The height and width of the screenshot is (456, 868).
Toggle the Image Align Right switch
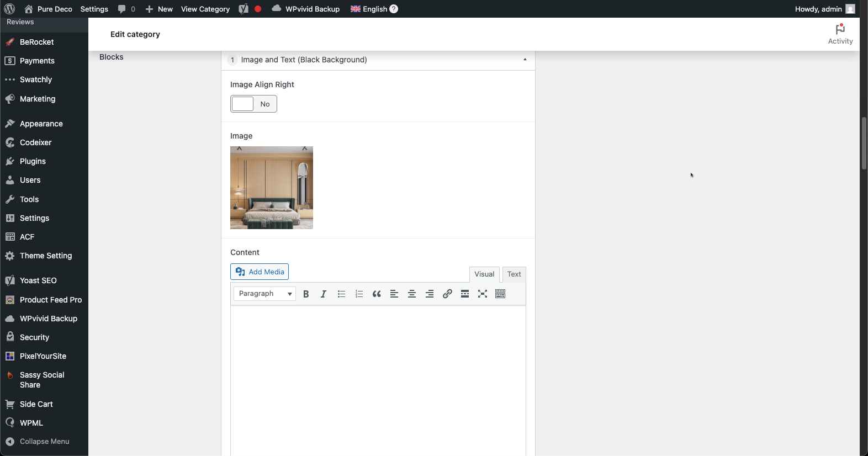[253, 104]
